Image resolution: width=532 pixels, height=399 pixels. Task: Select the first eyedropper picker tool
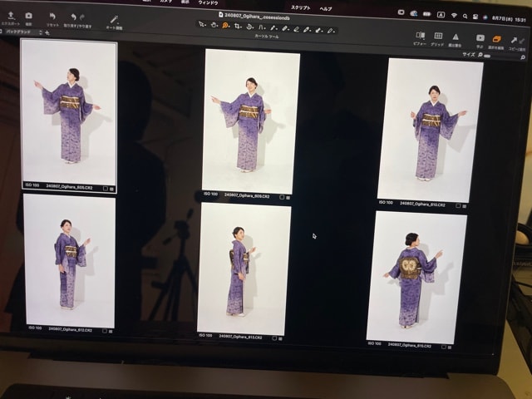(273, 28)
